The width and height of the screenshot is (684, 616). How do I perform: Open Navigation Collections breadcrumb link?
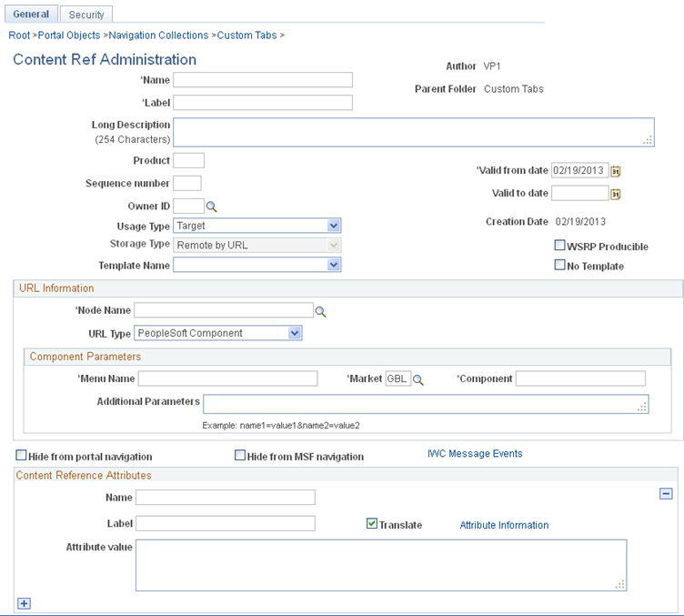point(158,35)
